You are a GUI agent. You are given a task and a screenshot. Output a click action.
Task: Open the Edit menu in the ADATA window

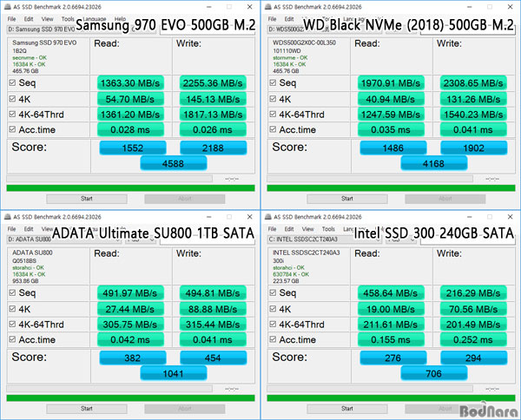click(29, 228)
